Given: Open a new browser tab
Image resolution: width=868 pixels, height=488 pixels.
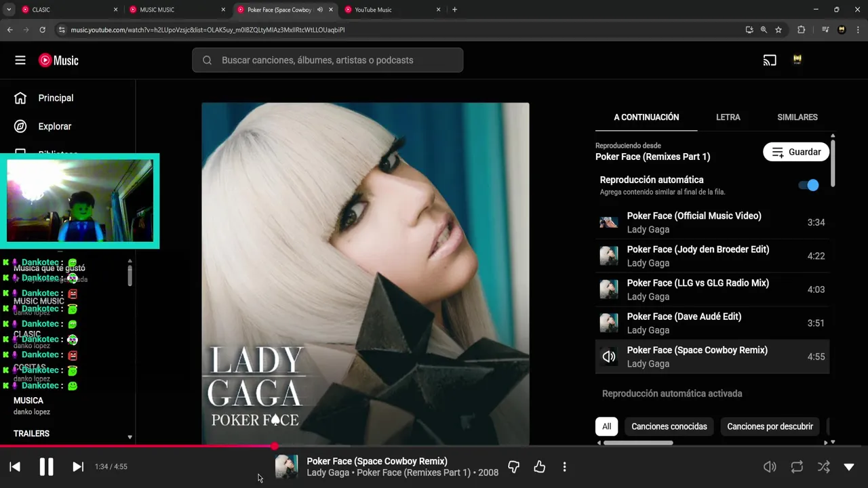Looking at the screenshot, I should 454,9.
